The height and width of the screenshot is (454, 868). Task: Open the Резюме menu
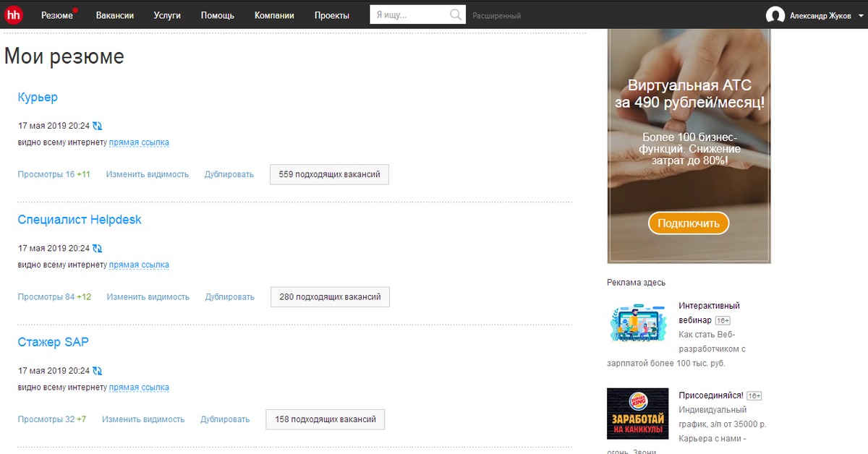(x=56, y=15)
